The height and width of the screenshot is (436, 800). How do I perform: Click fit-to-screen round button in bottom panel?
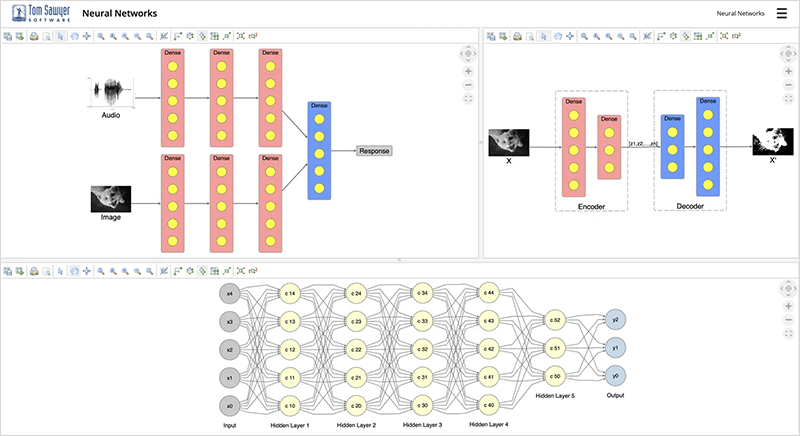(788, 334)
